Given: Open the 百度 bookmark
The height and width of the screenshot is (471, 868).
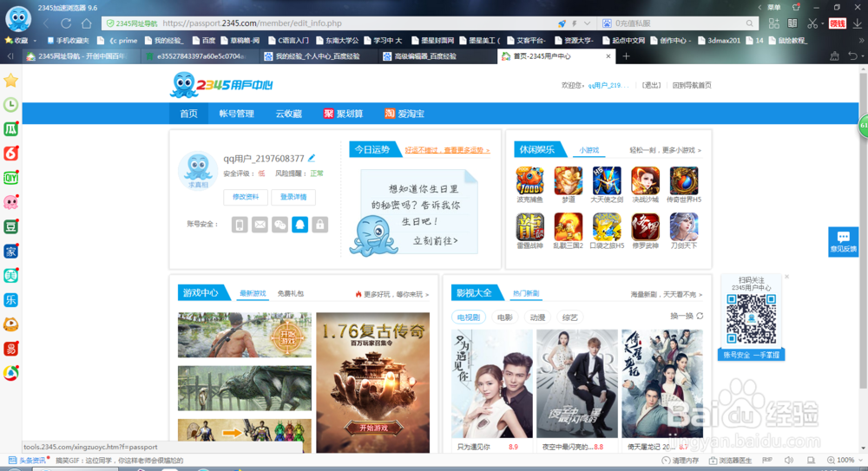Looking at the screenshot, I should 204,41.
